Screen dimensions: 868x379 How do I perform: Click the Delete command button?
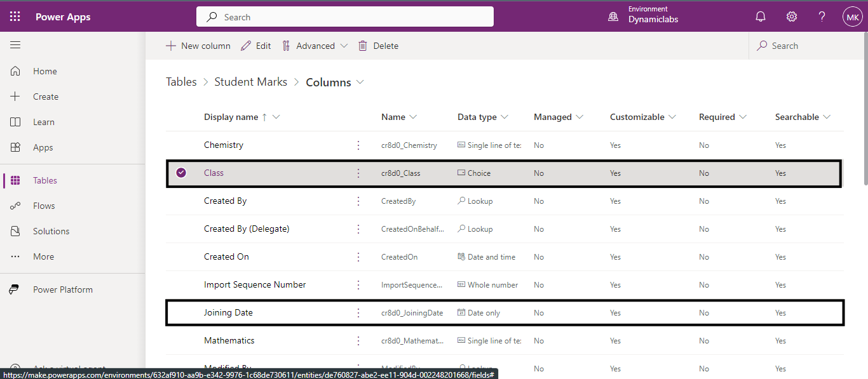pyautogui.click(x=378, y=46)
